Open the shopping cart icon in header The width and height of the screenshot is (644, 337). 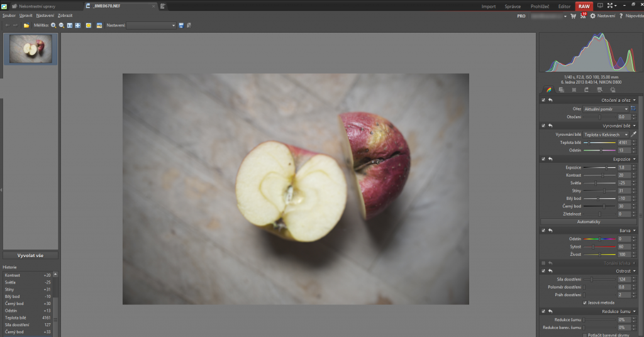coord(574,16)
